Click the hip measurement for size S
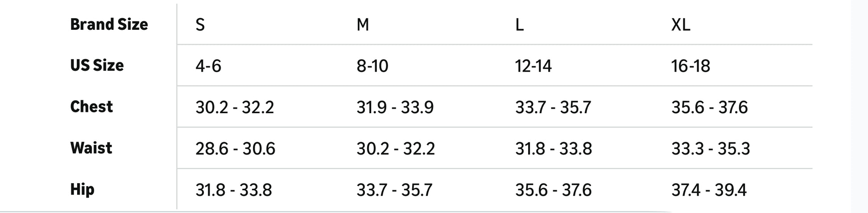The image size is (868, 213). [234, 190]
